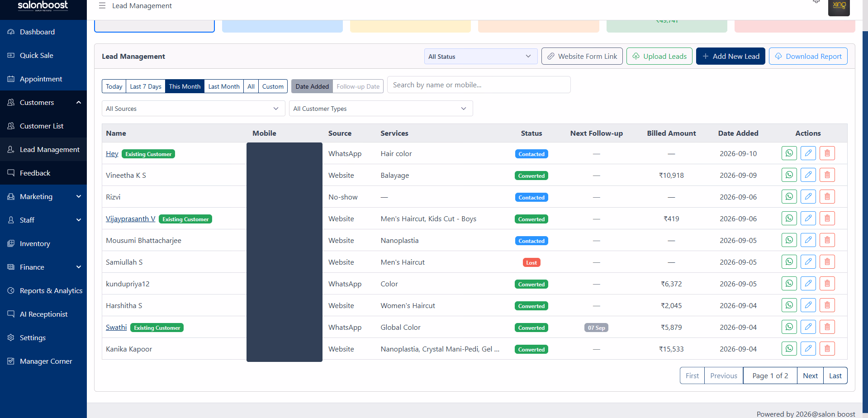Open WhatsApp chat for Vijayprasanth V
Image resolution: width=868 pixels, height=418 pixels.
click(x=789, y=218)
